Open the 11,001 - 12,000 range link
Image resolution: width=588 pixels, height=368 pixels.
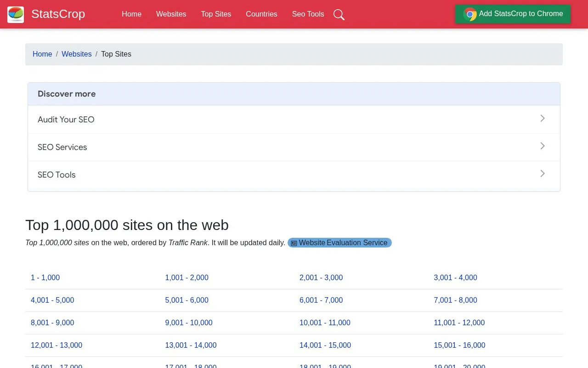point(459,323)
